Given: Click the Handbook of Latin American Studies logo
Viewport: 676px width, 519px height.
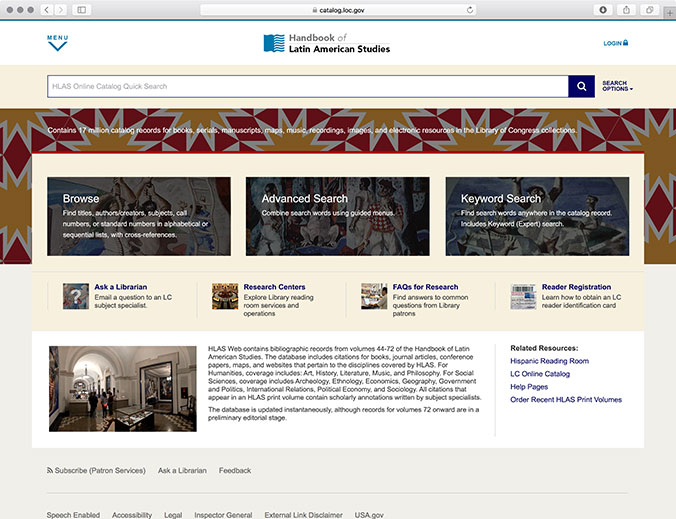Looking at the screenshot, I should coord(326,43).
